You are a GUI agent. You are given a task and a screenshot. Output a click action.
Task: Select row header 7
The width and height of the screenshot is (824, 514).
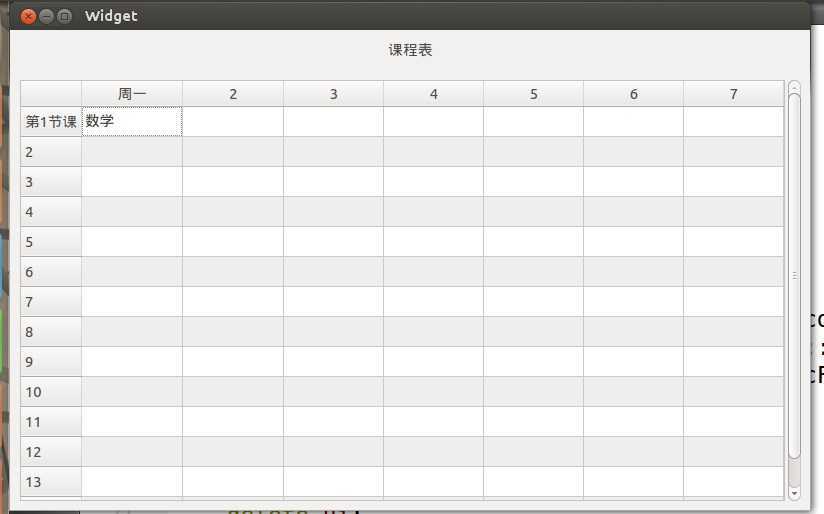51,302
